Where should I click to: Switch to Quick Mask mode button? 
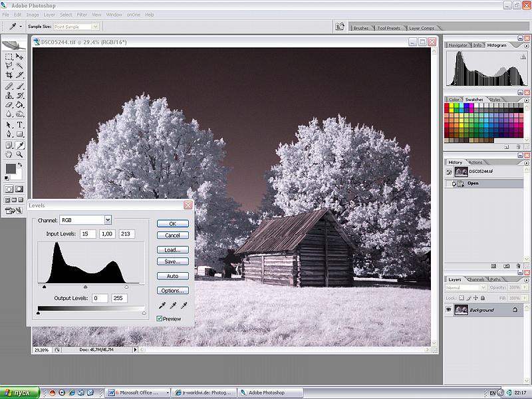pos(20,189)
